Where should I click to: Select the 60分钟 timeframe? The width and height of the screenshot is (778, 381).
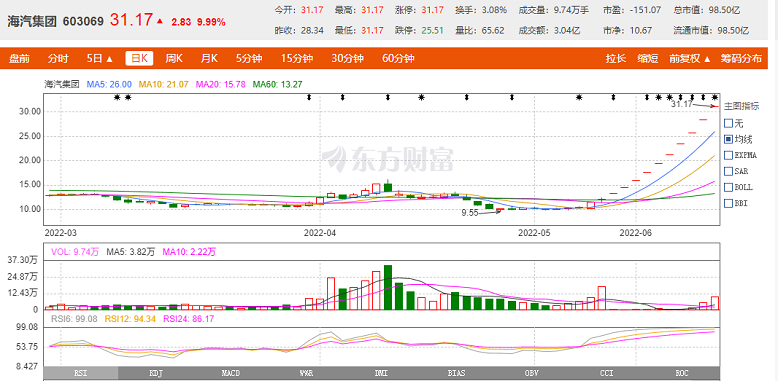[x=398, y=59]
